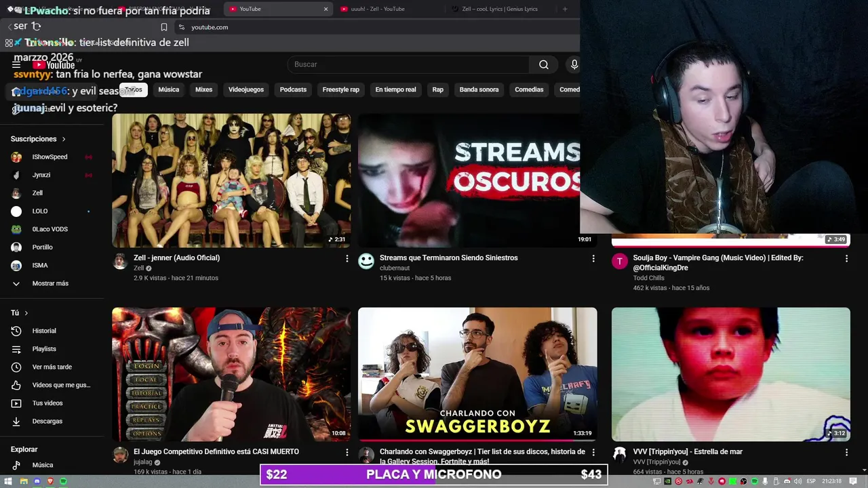Select the Videojuegos filter chip
This screenshot has width=868, height=488.
tap(246, 89)
